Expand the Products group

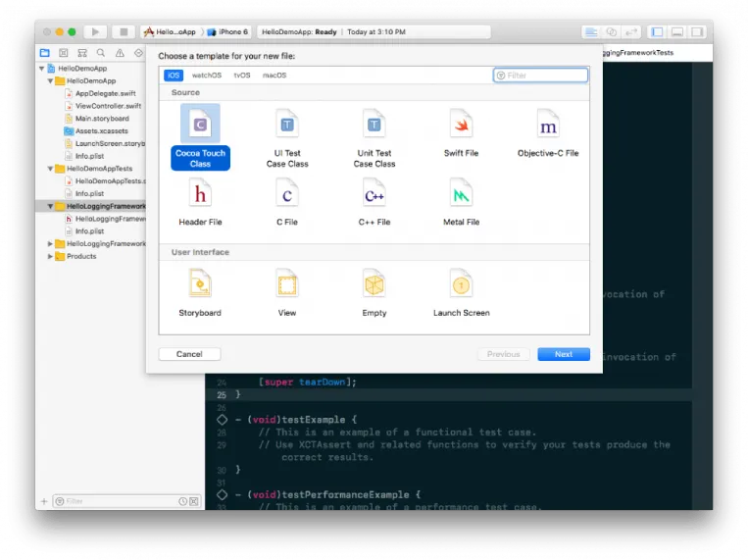pos(50,256)
